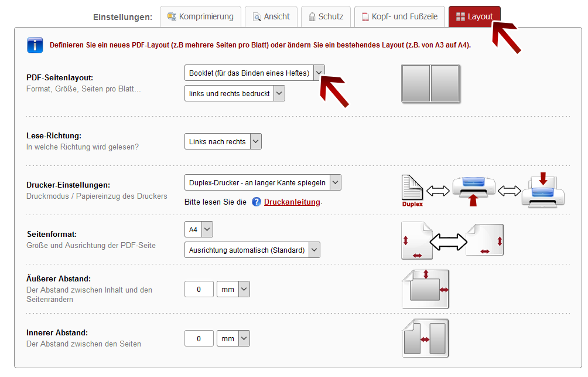Screen dimensions: 588x377
Task: Open the A4 page format dropdown
Action: [199, 229]
